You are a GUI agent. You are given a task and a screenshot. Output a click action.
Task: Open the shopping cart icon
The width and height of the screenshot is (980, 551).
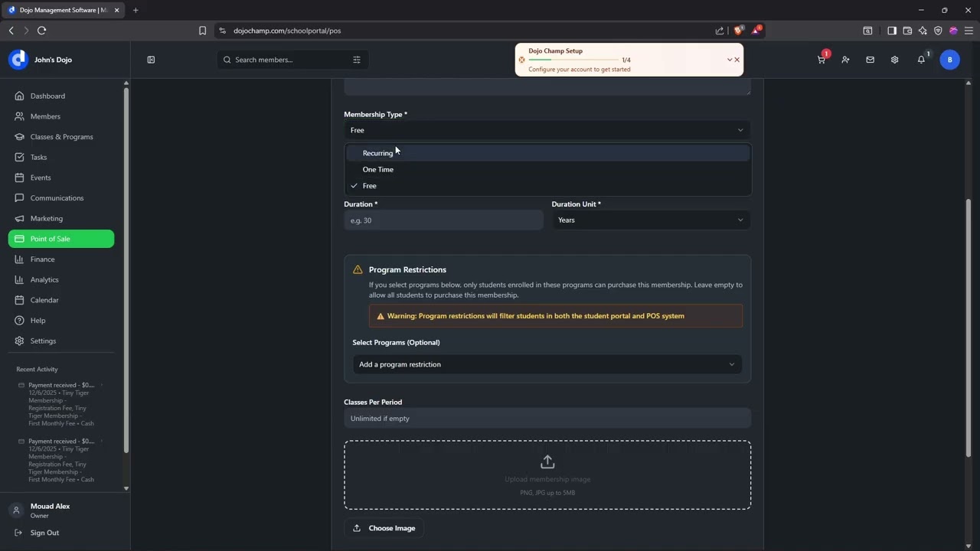tap(822, 60)
